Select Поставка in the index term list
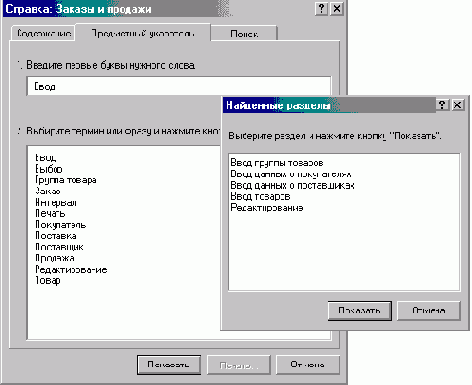This screenshot has height=385, width=472. (x=56, y=236)
